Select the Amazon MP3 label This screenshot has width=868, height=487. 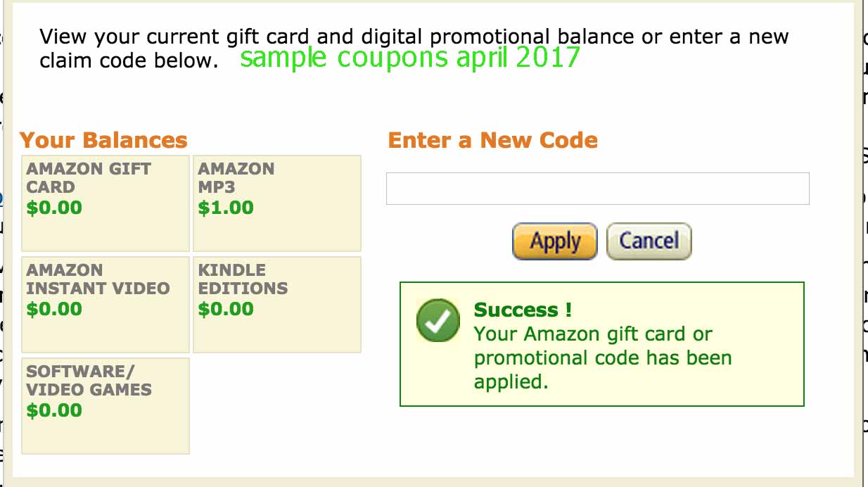pyautogui.click(x=236, y=178)
